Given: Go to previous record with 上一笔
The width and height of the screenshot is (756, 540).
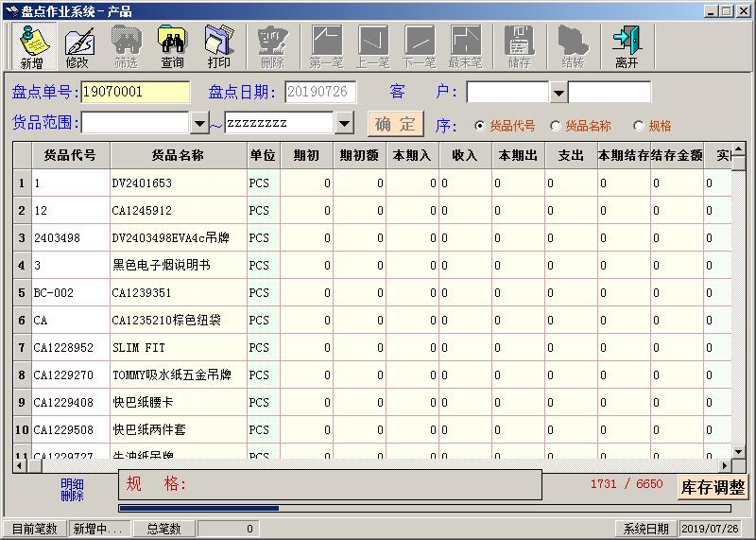Looking at the screenshot, I should (x=372, y=46).
